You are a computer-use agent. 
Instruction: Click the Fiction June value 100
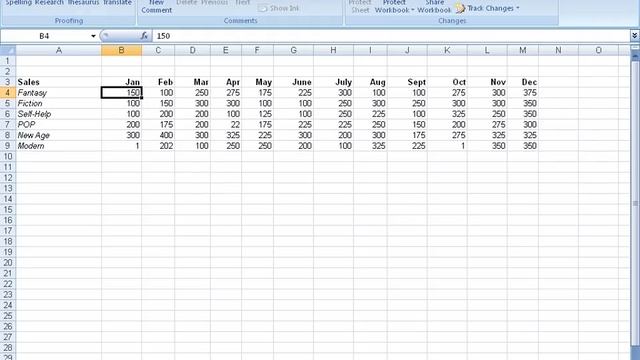click(293, 103)
